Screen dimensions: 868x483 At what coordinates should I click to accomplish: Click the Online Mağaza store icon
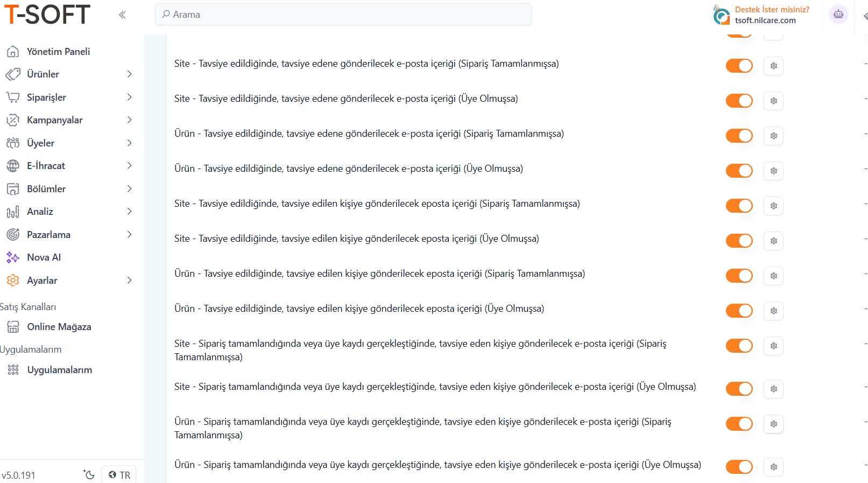pos(13,327)
